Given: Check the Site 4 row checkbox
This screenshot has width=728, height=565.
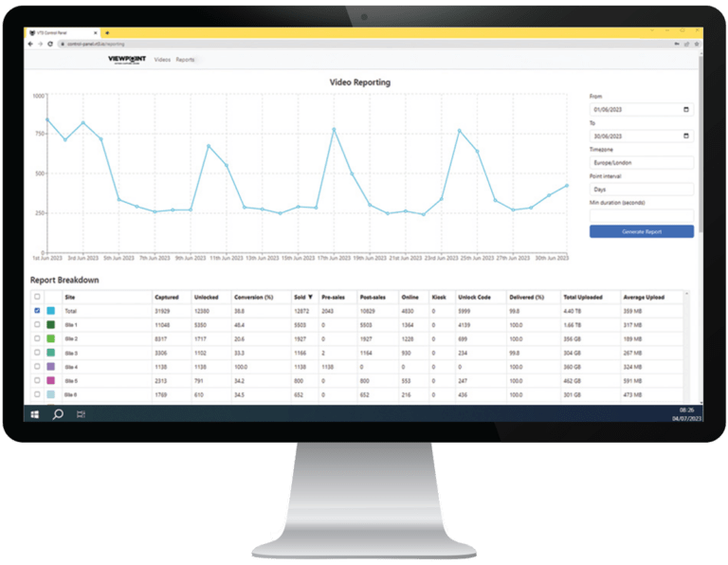Looking at the screenshot, I should click(37, 366).
